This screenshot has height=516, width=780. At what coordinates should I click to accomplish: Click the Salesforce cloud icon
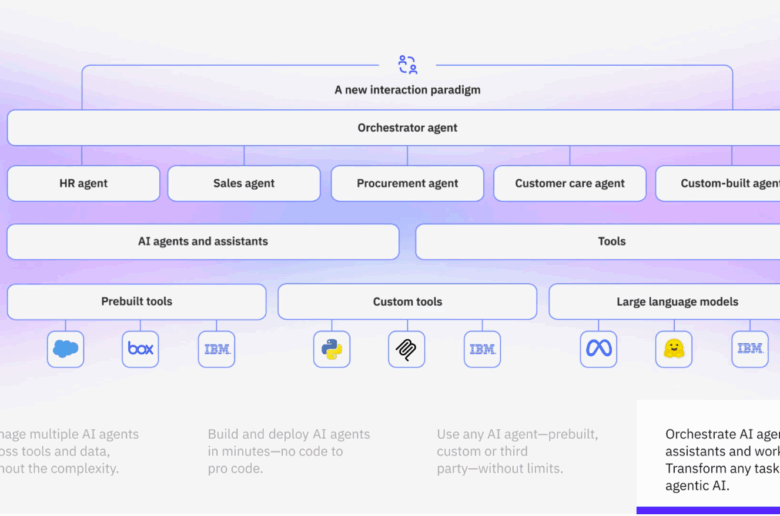coord(65,349)
